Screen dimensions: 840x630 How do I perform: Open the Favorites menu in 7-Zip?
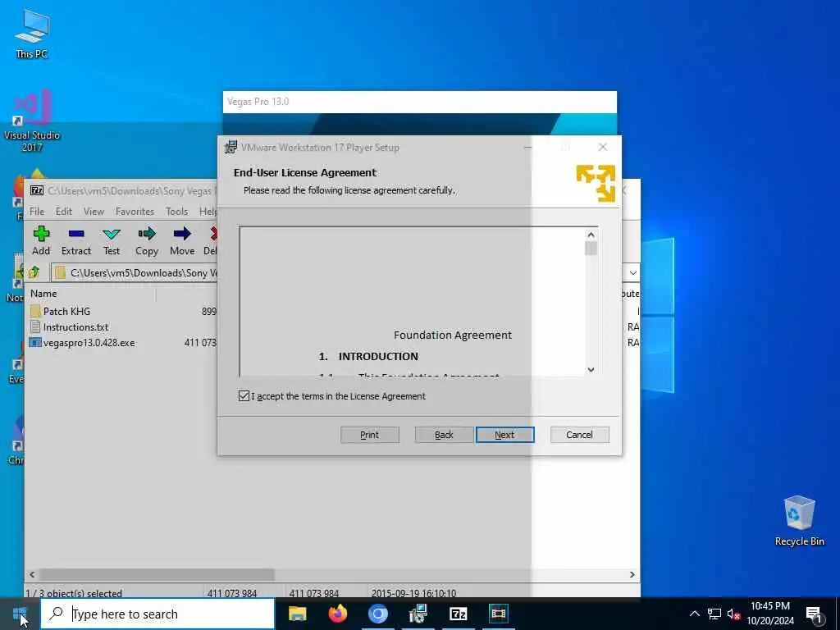135,212
